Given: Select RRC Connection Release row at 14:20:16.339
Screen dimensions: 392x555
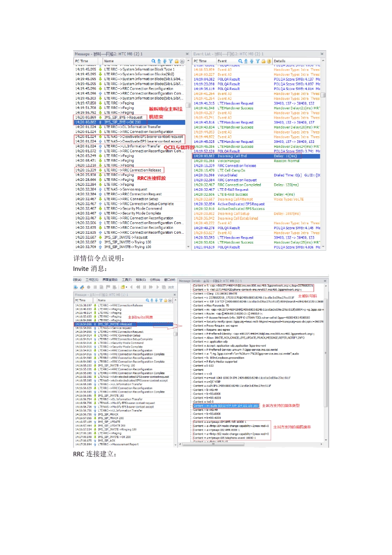Looking at the screenshot, I should click(130, 170).
